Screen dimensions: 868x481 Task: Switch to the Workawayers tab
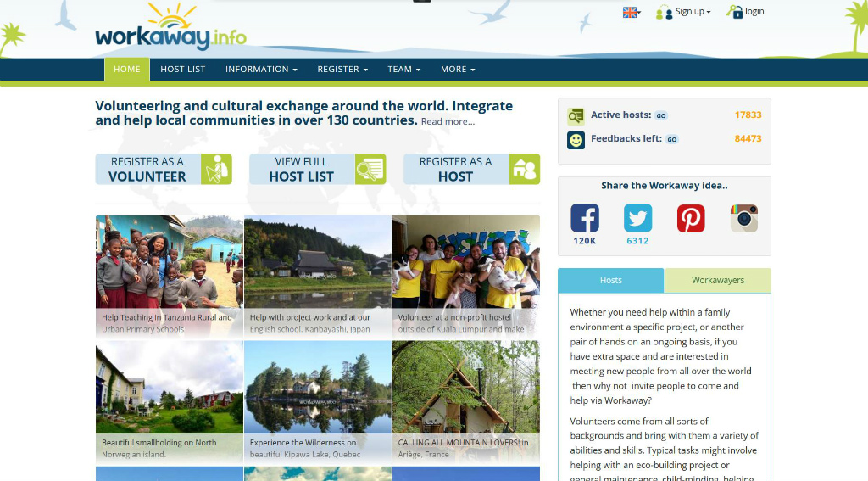pos(718,280)
